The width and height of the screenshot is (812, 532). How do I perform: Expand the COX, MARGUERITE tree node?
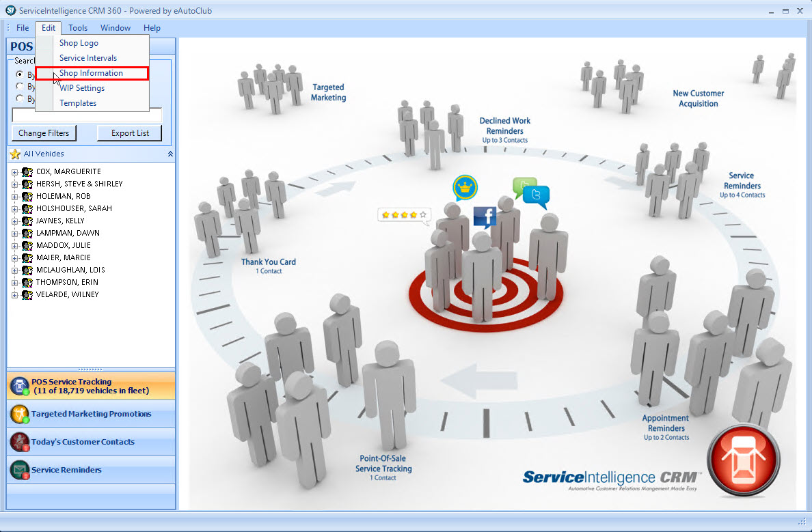pos(14,172)
